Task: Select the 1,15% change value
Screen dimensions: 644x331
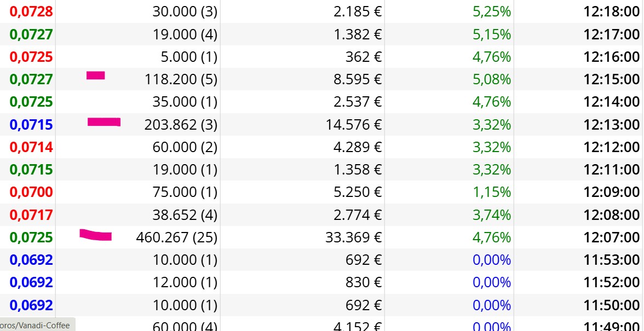Action: point(492,192)
